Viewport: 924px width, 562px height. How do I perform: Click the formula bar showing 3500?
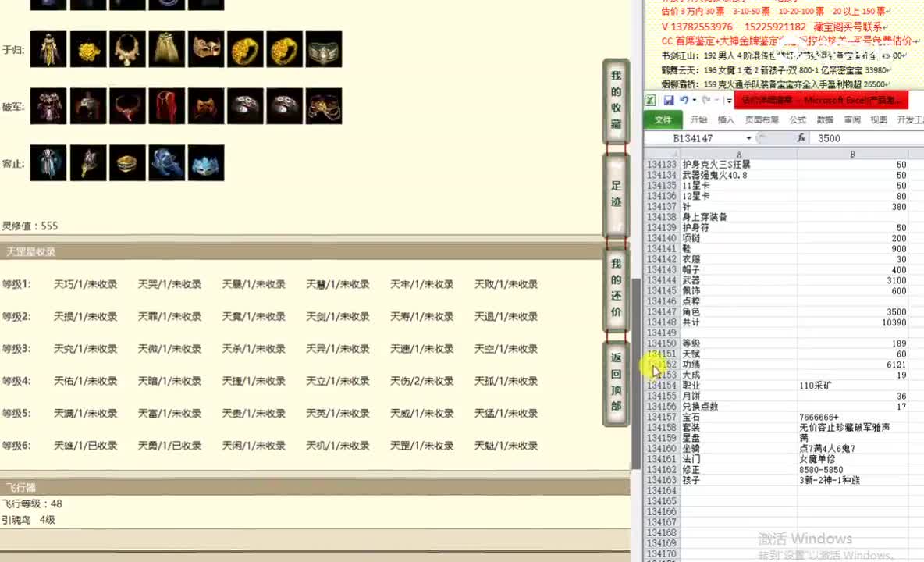(x=868, y=138)
